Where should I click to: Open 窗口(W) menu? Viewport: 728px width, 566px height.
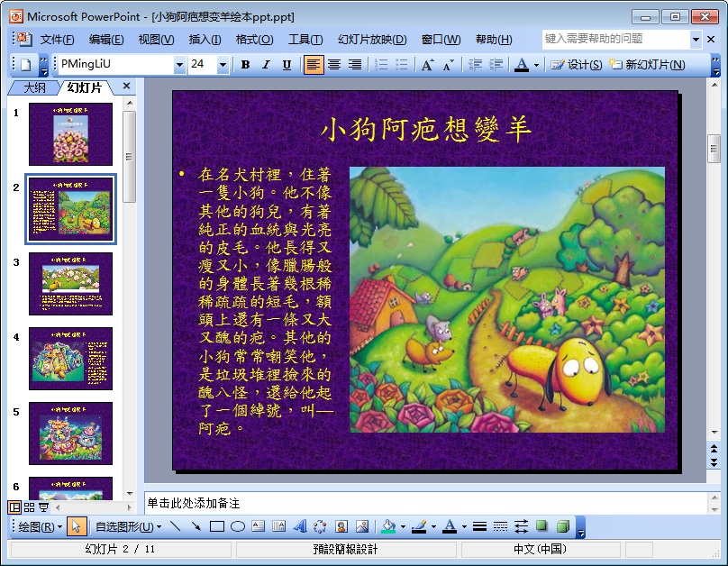coord(441,40)
